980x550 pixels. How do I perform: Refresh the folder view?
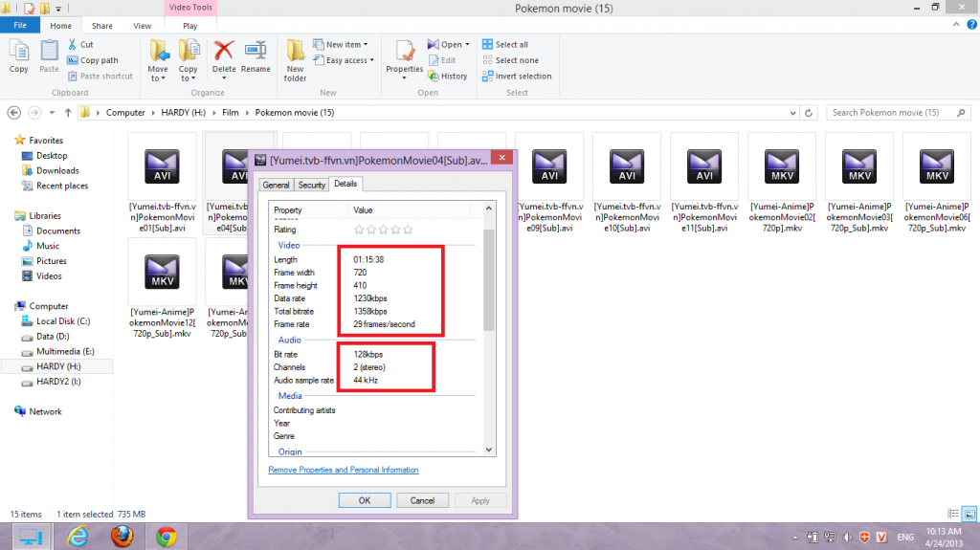(809, 113)
